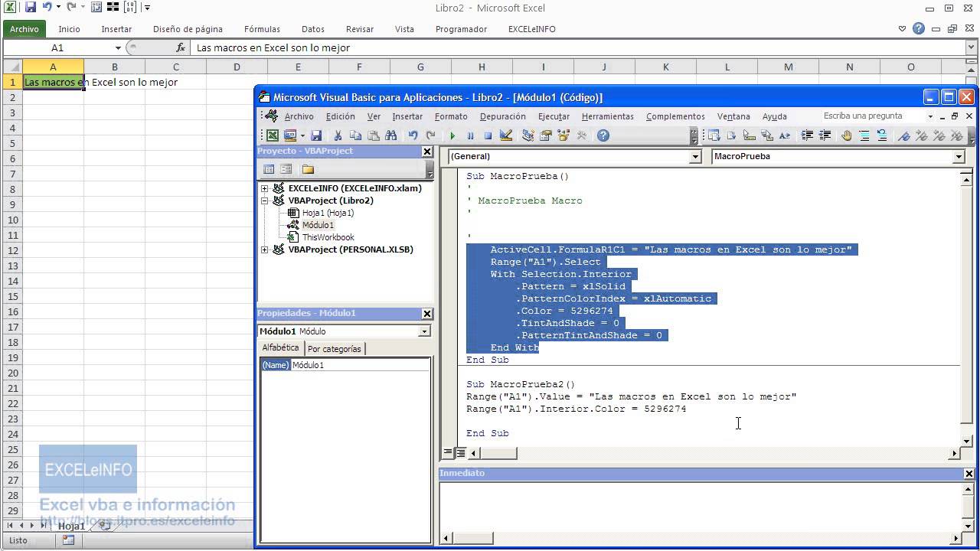Toggle Design Mode icon in VBA toolbar

(506, 135)
